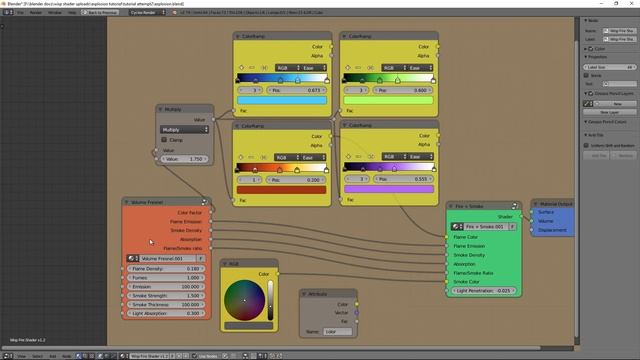Screen dimensions: 640x360
Task: Open the Select menu in node editor header
Action: click(37, 356)
